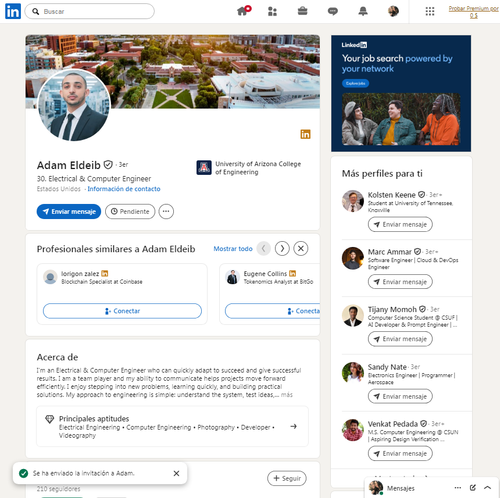Open Marc Ammar's profile

pos(389,252)
